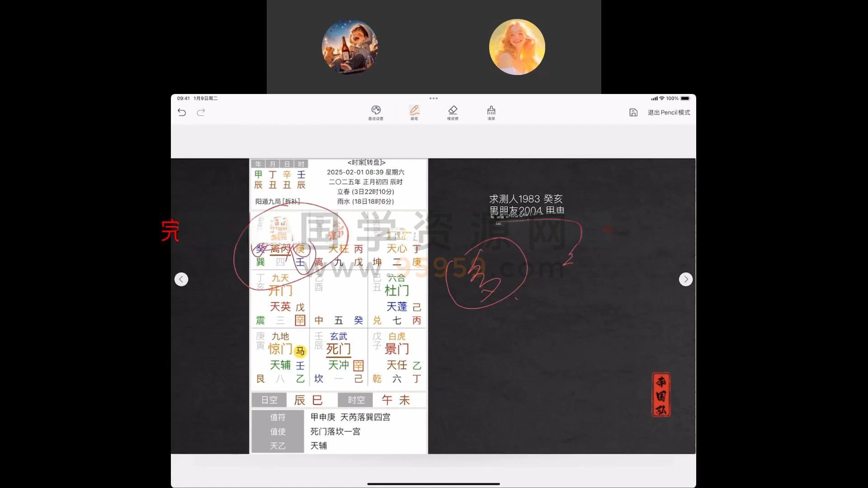Select blonde woman avatar participant
This screenshot has width=868, height=488.
[517, 47]
